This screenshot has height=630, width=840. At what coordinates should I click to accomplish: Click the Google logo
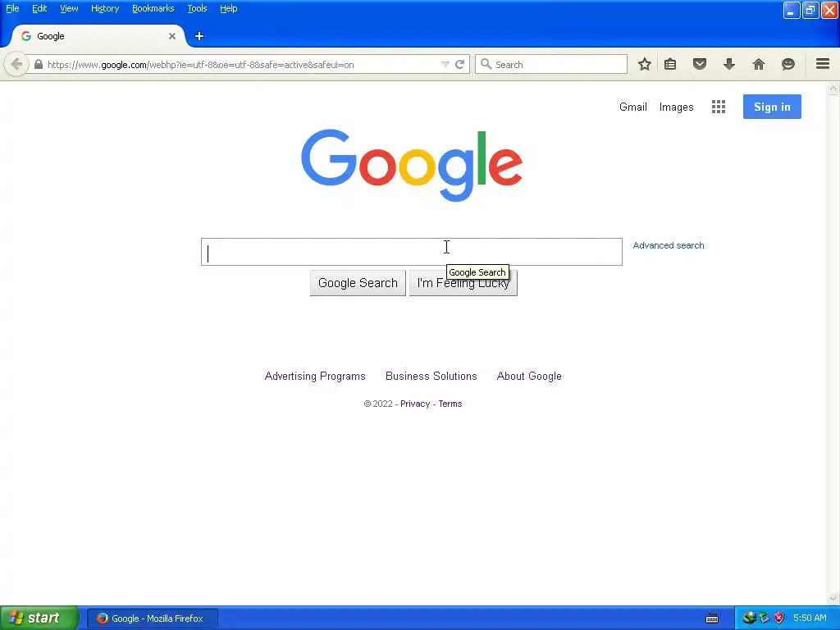(x=412, y=165)
